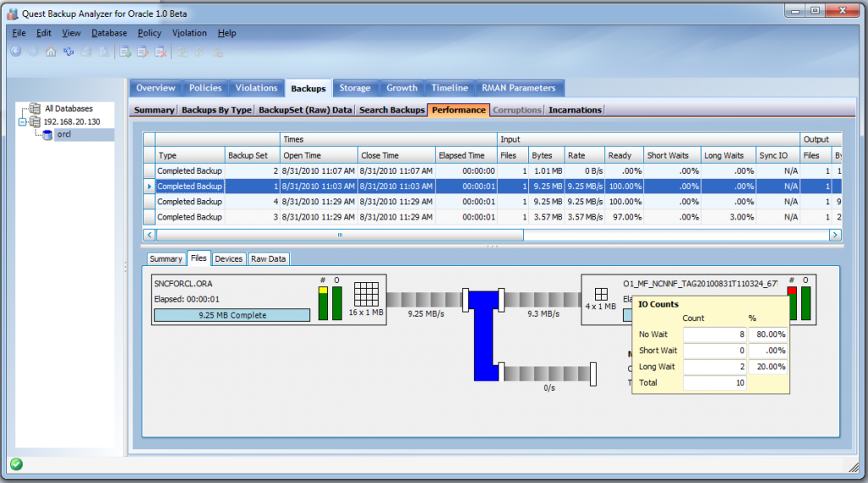868x483 pixels.
Task: Click the Back navigation arrow icon
Action: tap(16, 52)
